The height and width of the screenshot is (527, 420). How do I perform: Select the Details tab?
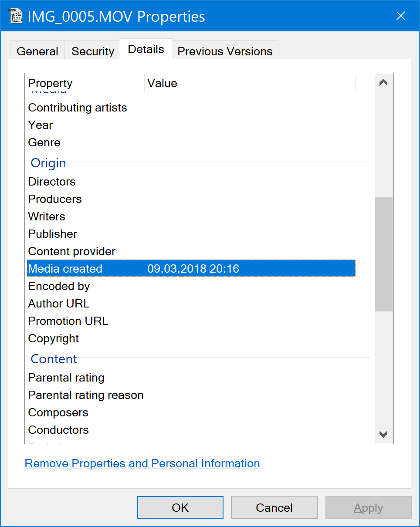146,49
